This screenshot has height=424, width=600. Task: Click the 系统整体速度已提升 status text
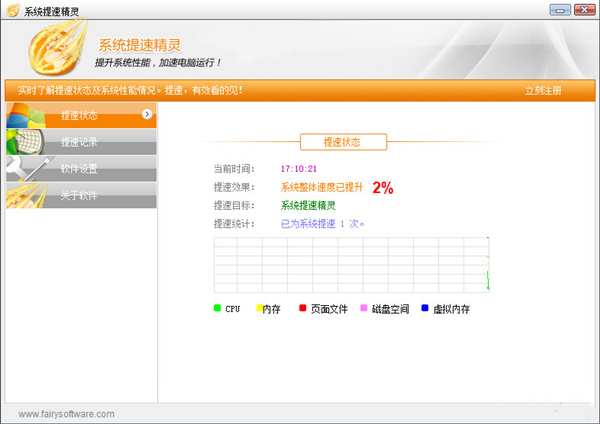pyautogui.click(x=322, y=188)
